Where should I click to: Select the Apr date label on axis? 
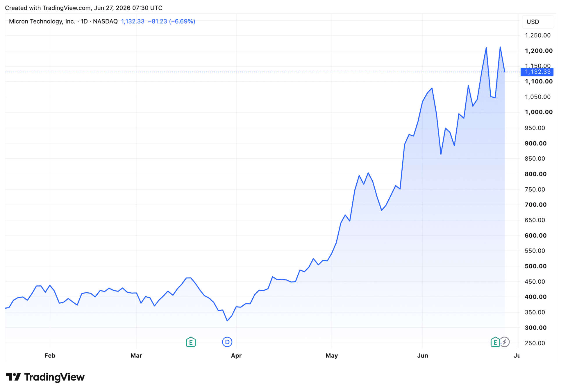point(236,355)
